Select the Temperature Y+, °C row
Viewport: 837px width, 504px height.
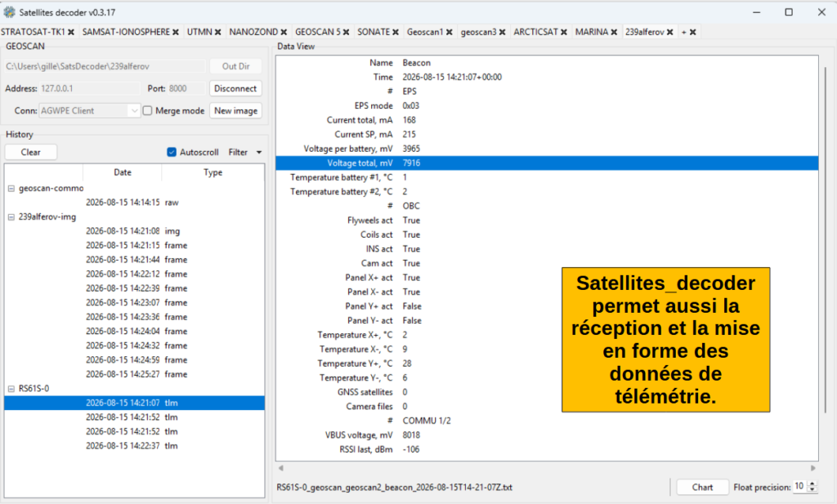point(547,364)
